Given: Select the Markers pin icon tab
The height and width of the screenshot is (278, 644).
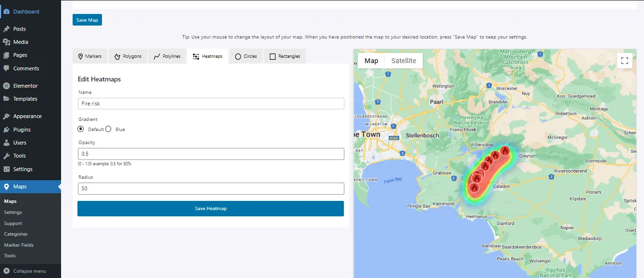Looking at the screenshot, I should tap(81, 56).
